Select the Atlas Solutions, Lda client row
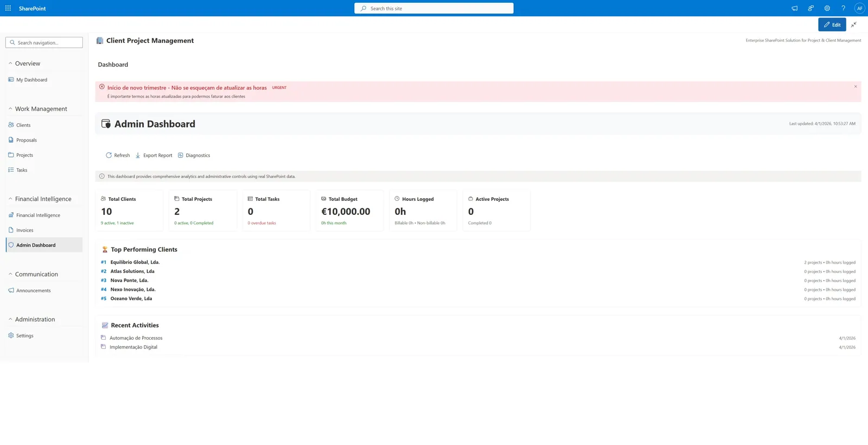The image size is (868, 445). [x=478, y=271]
